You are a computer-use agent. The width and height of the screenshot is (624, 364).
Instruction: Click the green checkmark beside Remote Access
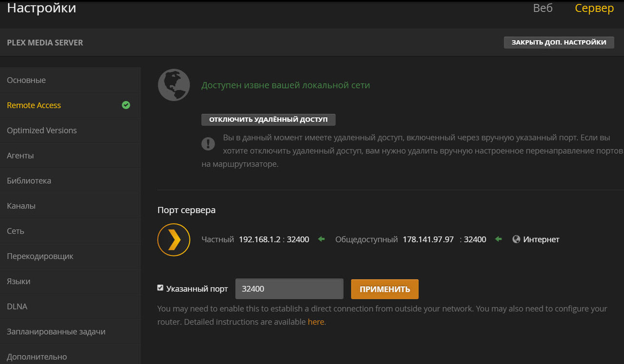(126, 105)
